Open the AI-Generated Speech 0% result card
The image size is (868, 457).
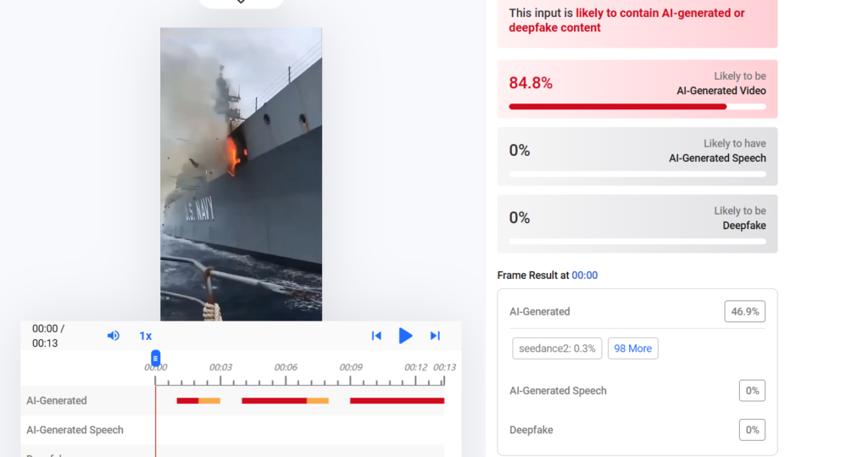pos(637,156)
